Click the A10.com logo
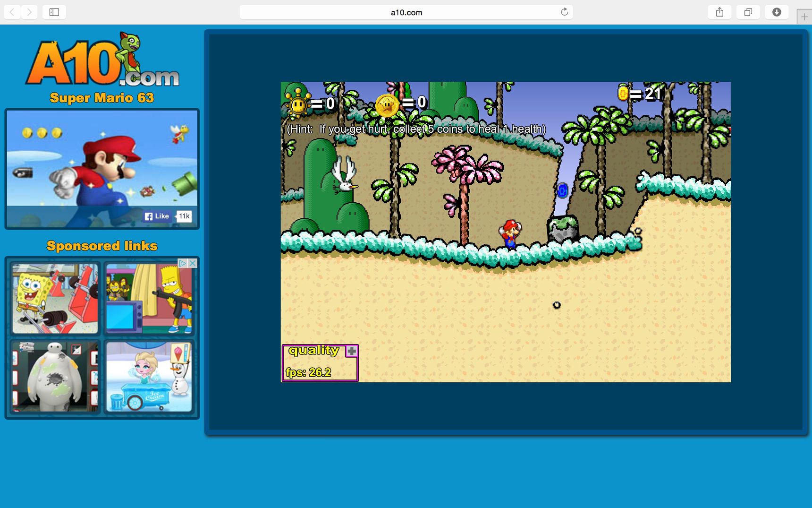This screenshot has height=508, width=812. (102, 60)
